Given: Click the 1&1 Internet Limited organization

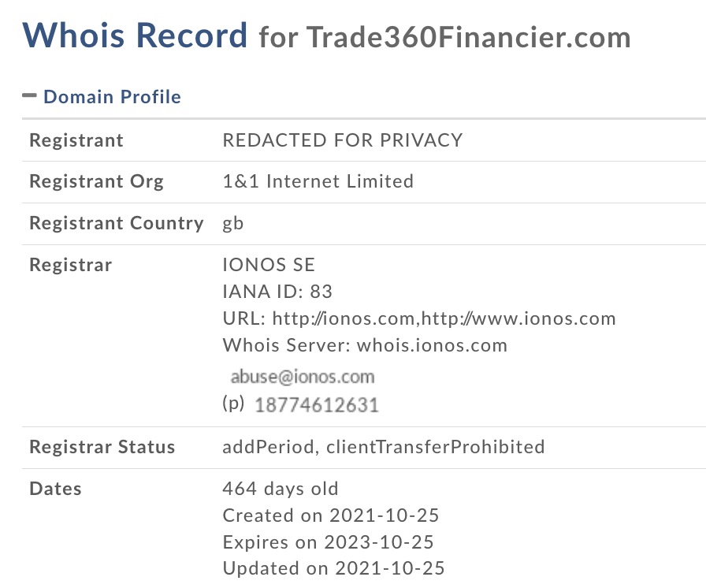Looking at the screenshot, I should tap(318, 181).
